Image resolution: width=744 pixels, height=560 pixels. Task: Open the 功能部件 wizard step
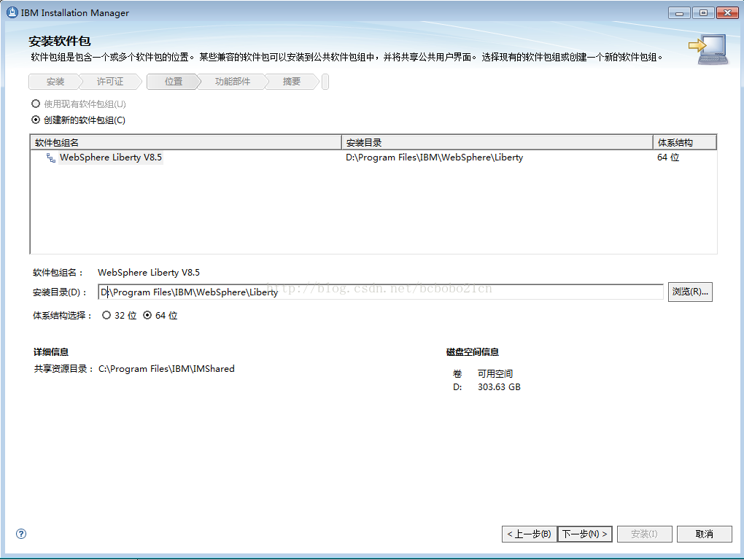point(233,82)
